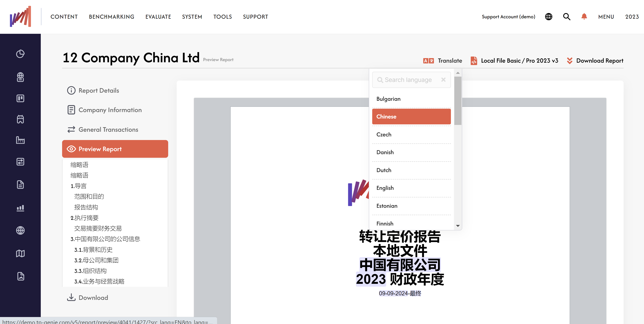
Task: Clear the language search with the X
Action: coord(443,79)
